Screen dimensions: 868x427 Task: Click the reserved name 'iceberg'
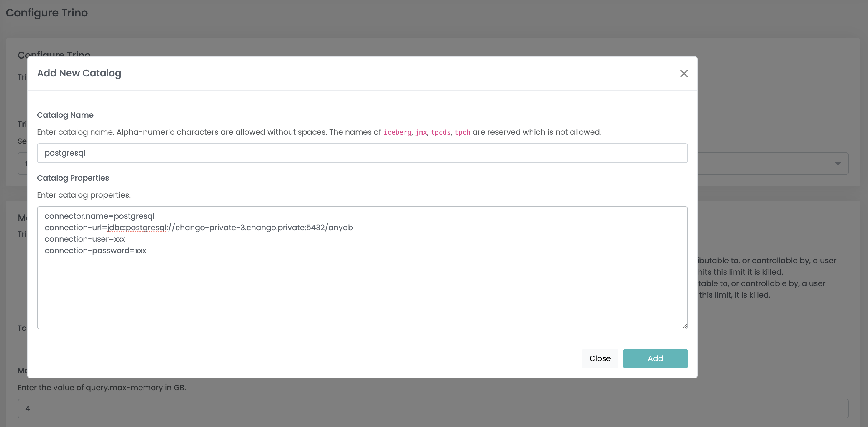coord(397,132)
